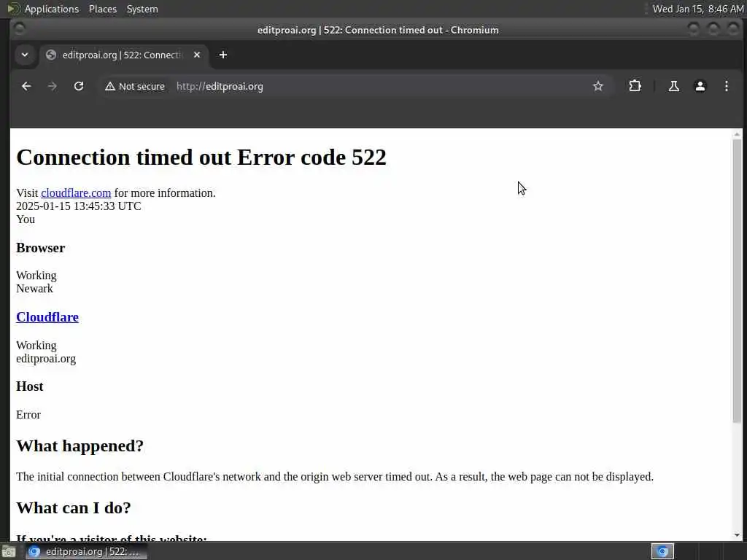Click the page vertical scrollbar thumb
This screenshot has width=747, height=560.
737,281
